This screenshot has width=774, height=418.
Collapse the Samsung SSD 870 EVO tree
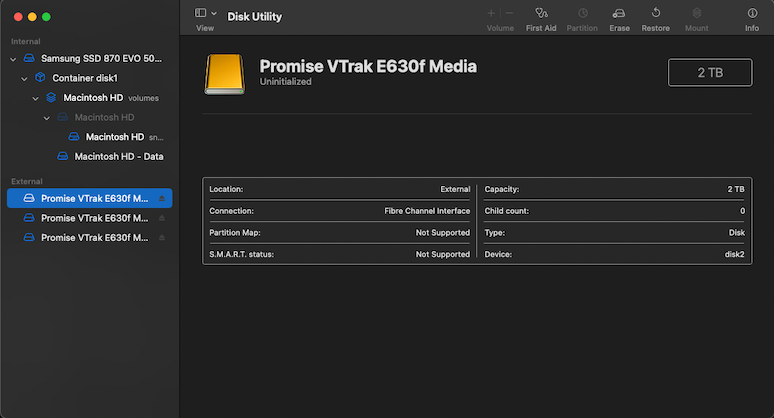click(13, 59)
